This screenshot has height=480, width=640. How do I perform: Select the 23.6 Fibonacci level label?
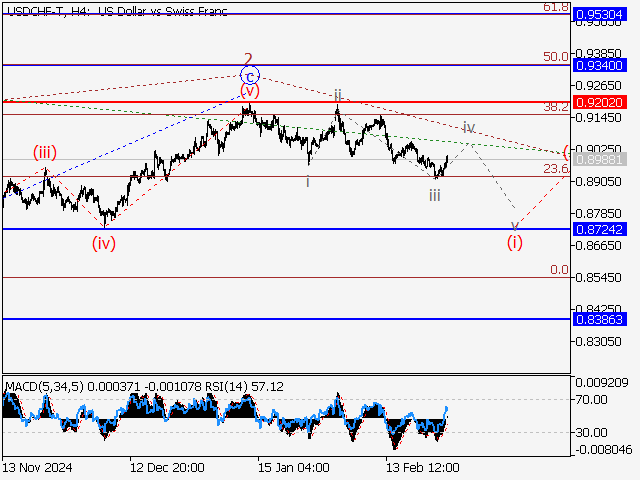pos(556,169)
